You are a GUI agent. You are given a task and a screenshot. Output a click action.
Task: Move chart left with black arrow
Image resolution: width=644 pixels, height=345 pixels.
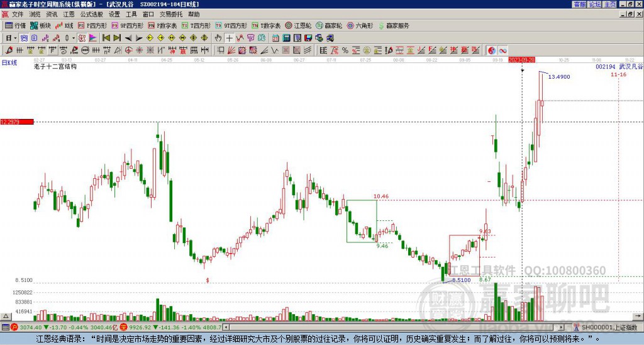(x=128, y=38)
